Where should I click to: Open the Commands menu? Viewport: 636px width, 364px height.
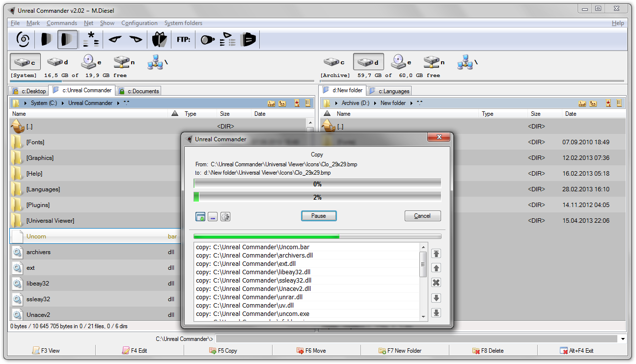click(x=62, y=23)
